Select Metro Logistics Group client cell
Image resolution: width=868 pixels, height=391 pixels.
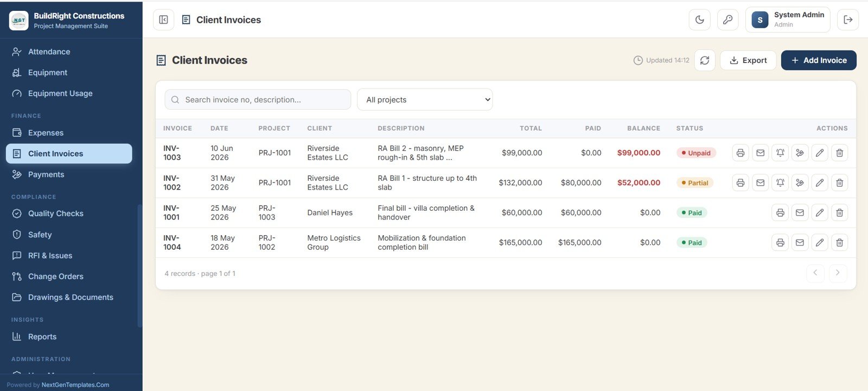point(334,243)
